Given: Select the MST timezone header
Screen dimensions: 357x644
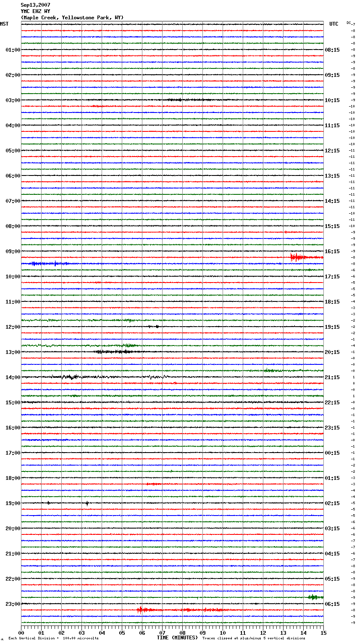Looking at the screenshot, I should (x=4, y=24).
